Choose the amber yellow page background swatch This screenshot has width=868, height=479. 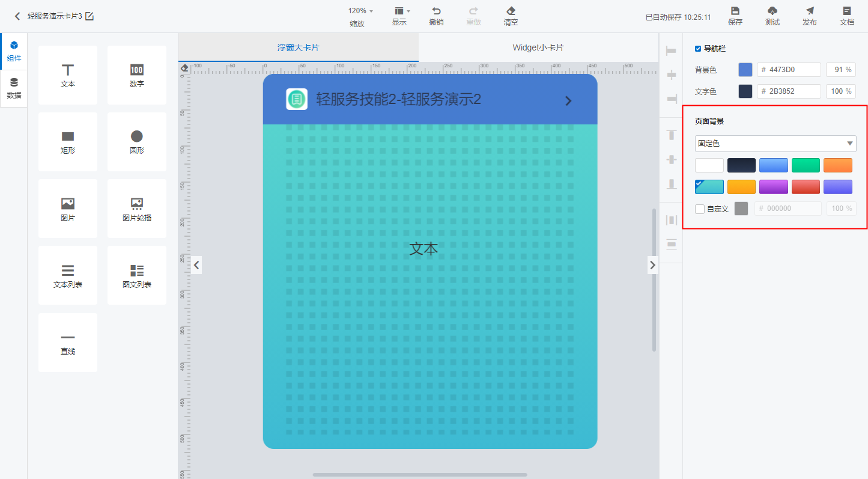point(741,187)
